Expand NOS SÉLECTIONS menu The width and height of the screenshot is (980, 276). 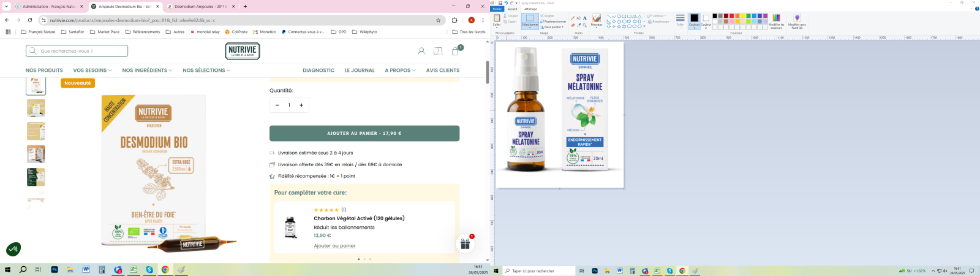[206, 70]
